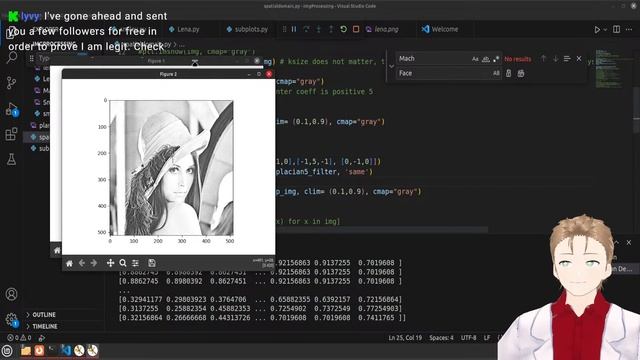Click the Replace single match button
640x360 pixels.
click(x=509, y=73)
